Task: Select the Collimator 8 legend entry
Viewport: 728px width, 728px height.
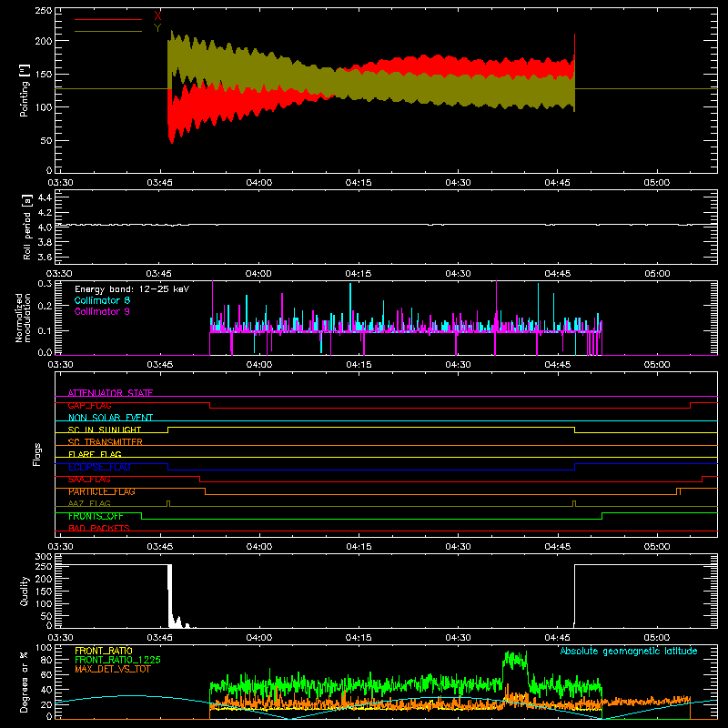Action: tap(102, 300)
